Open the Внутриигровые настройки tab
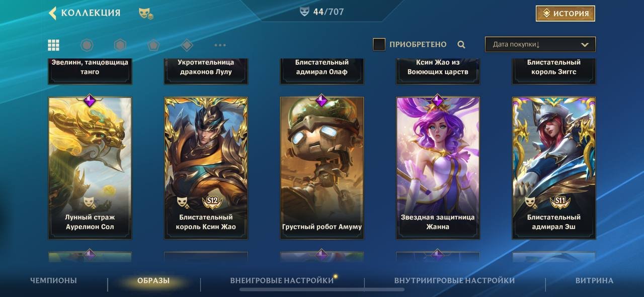The width and height of the screenshot is (644, 297). click(x=454, y=280)
